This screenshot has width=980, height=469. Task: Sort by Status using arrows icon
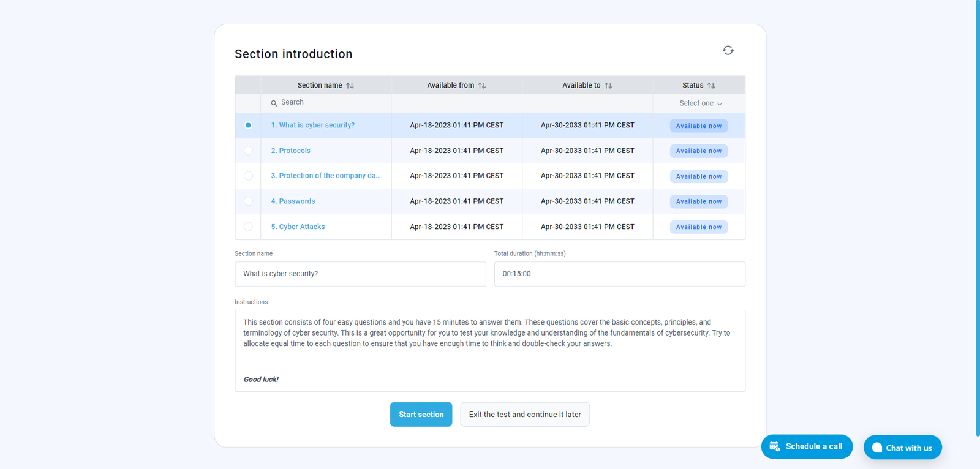coord(711,86)
